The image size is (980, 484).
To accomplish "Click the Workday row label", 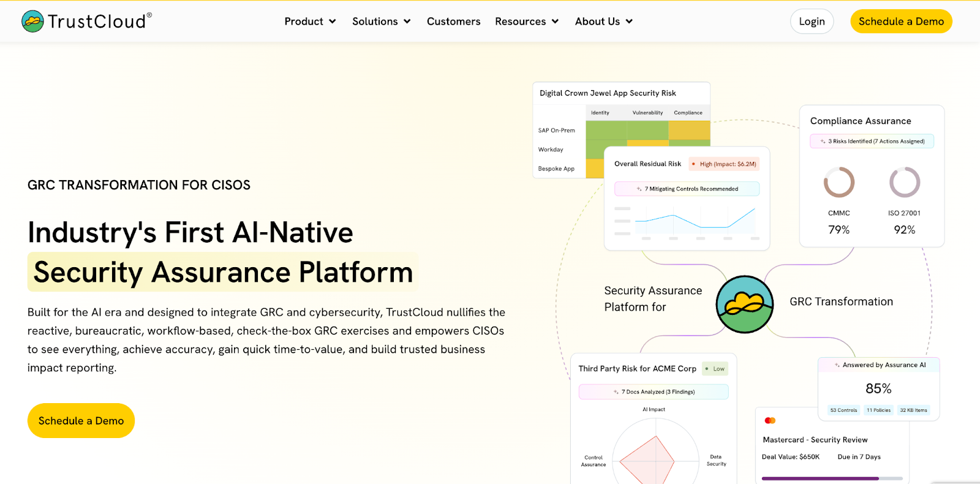I will pyautogui.click(x=551, y=149).
